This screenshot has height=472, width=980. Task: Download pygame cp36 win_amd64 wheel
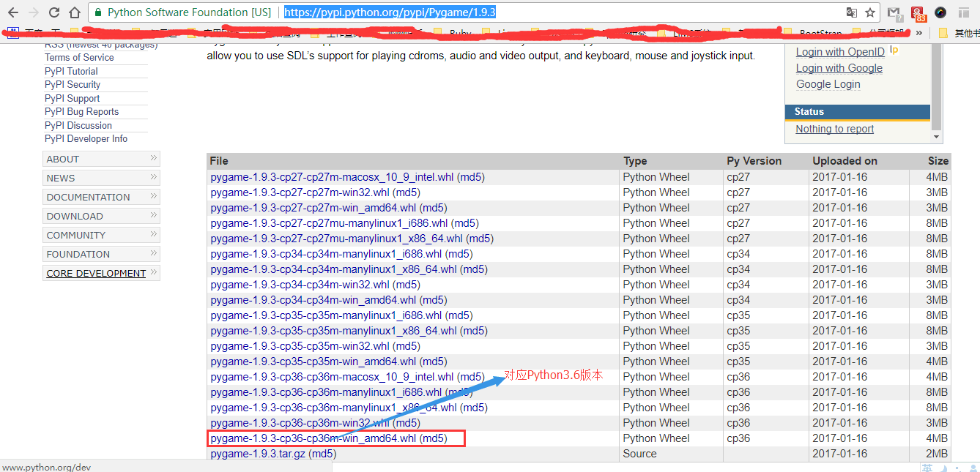pyautogui.click(x=313, y=438)
